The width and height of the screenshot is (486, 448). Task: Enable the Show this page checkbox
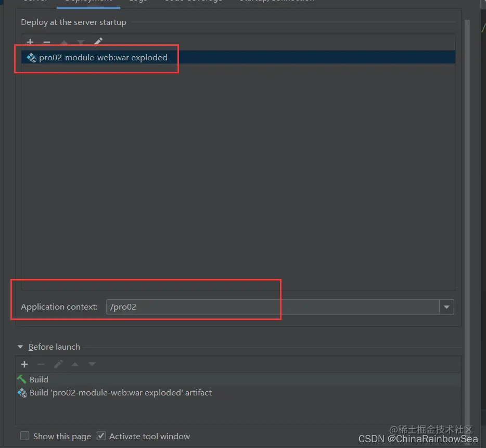coord(25,436)
